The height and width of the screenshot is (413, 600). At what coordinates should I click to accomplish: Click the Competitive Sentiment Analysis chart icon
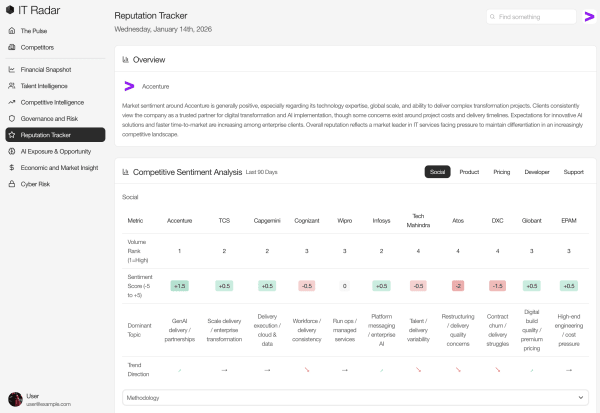pyautogui.click(x=126, y=172)
